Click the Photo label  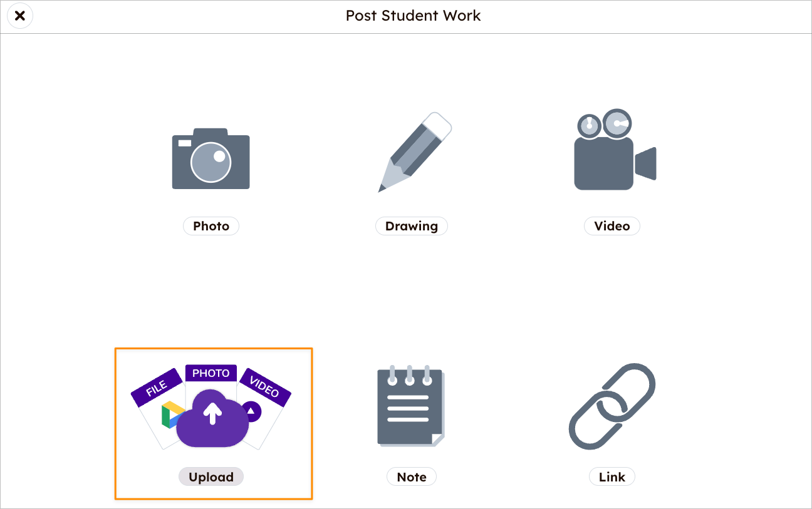click(x=211, y=226)
